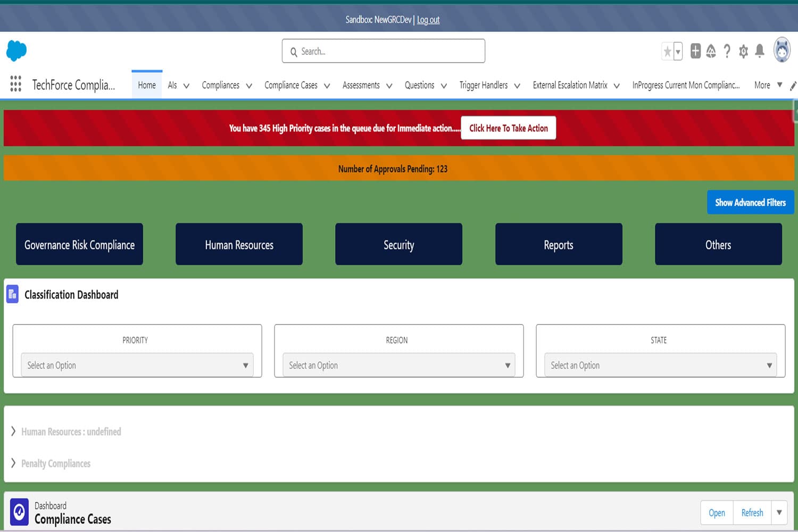This screenshot has height=532, width=798.
Task: Open the Assessments tab
Action: (x=361, y=85)
